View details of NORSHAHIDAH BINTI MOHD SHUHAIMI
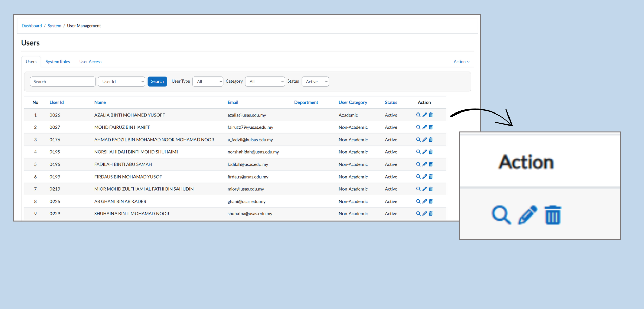The width and height of the screenshot is (644, 309). tap(418, 152)
